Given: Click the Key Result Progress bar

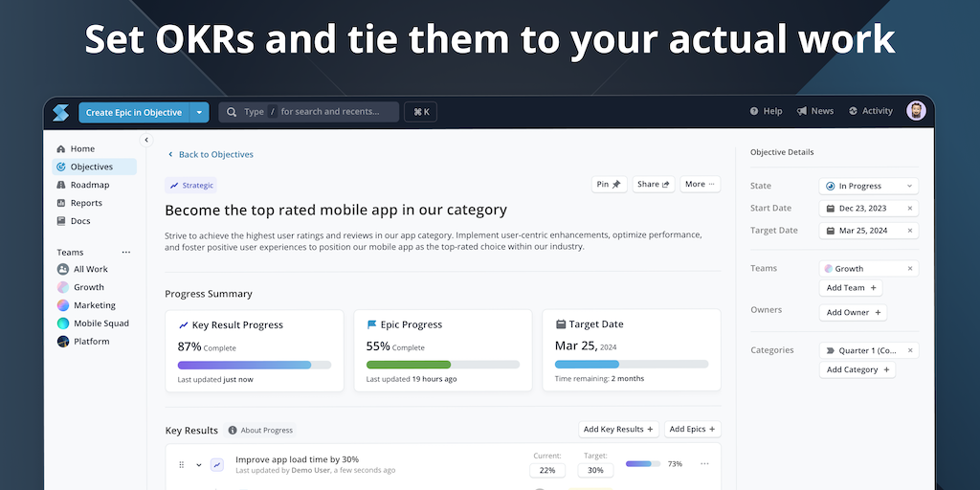Looking at the screenshot, I should [254, 365].
